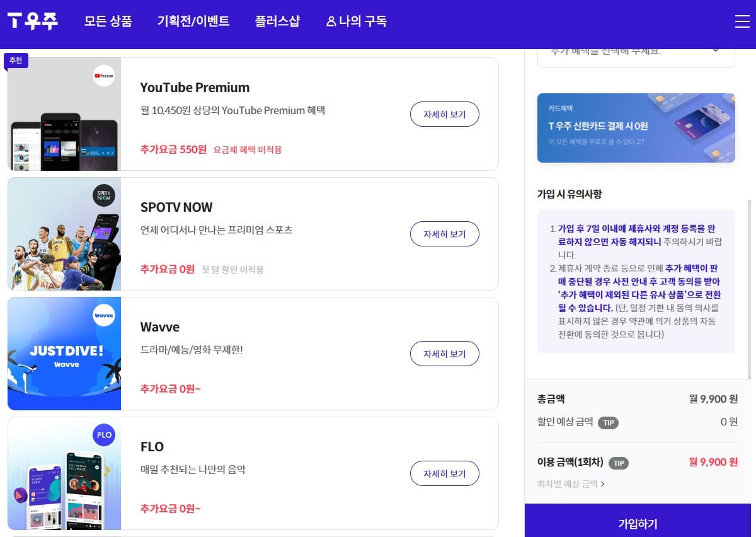Go to 플러스샵 menu
Viewport: 756px width, 537px height.
(x=277, y=21)
